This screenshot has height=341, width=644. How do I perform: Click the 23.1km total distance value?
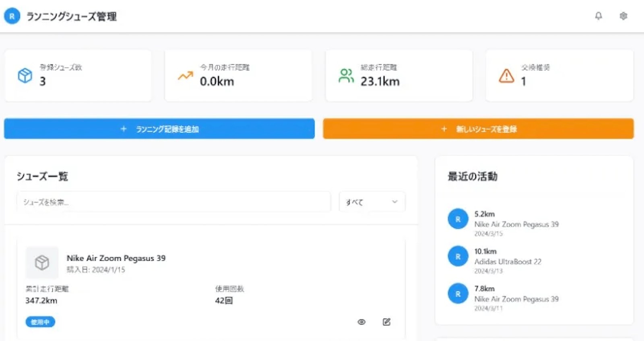click(x=380, y=81)
